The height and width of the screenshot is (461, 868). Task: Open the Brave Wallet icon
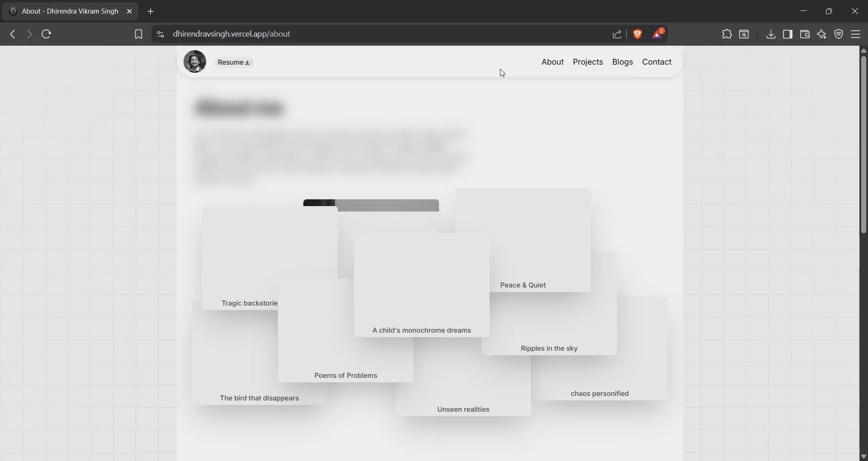[x=805, y=34]
